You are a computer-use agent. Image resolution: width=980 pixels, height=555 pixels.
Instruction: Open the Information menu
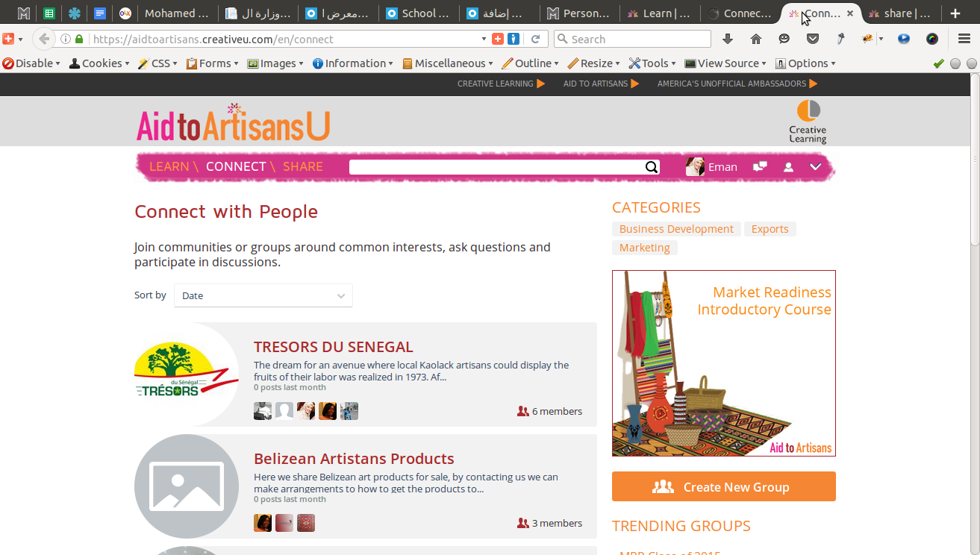point(353,63)
